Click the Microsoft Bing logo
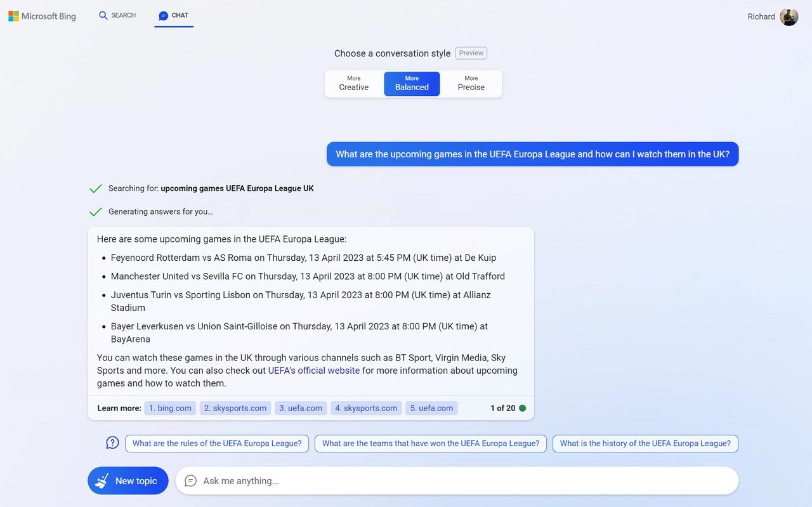The height and width of the screenshot is (507, 812). click(42, 16)
